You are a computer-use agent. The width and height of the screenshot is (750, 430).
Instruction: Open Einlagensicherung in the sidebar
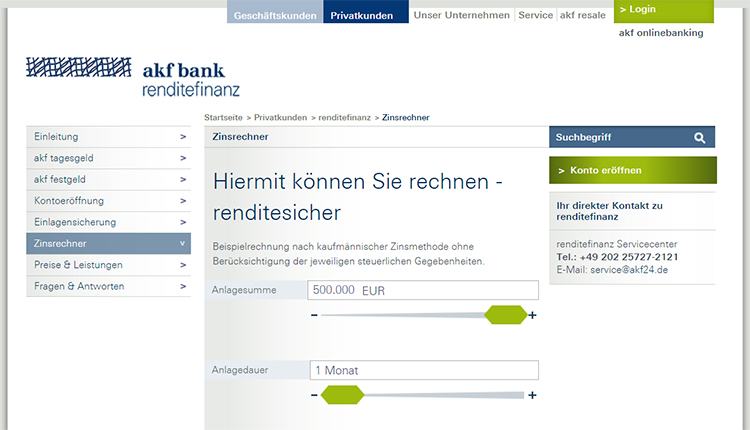point(109,222)
